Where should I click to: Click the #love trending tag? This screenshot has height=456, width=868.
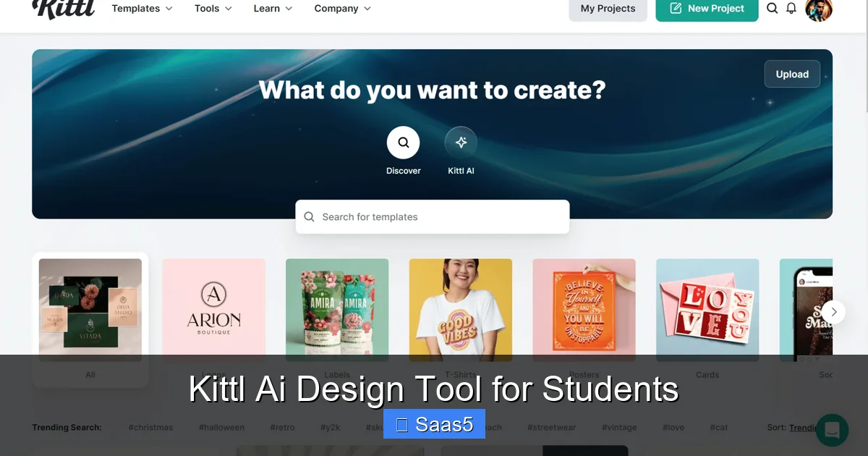tap(673, 428)
